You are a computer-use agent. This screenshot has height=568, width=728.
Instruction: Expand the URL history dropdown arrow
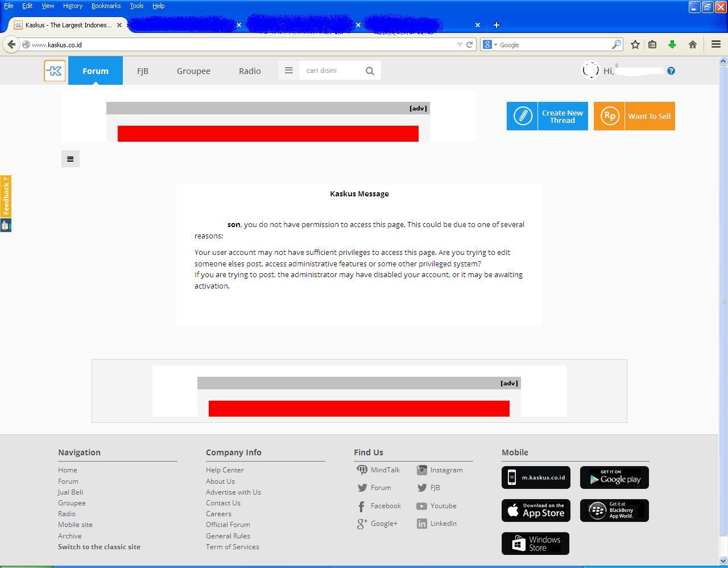click(x=460, y=44)
